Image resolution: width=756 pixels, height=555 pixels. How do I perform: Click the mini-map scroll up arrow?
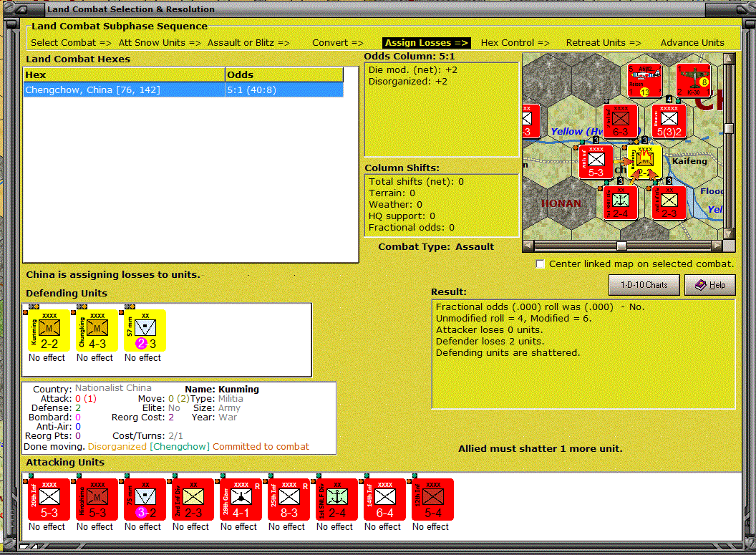click(x=730, y=58)
